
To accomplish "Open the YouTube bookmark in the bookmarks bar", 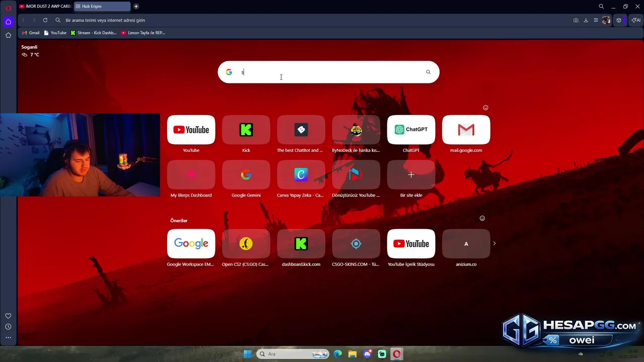I will [x=55, y=33].
